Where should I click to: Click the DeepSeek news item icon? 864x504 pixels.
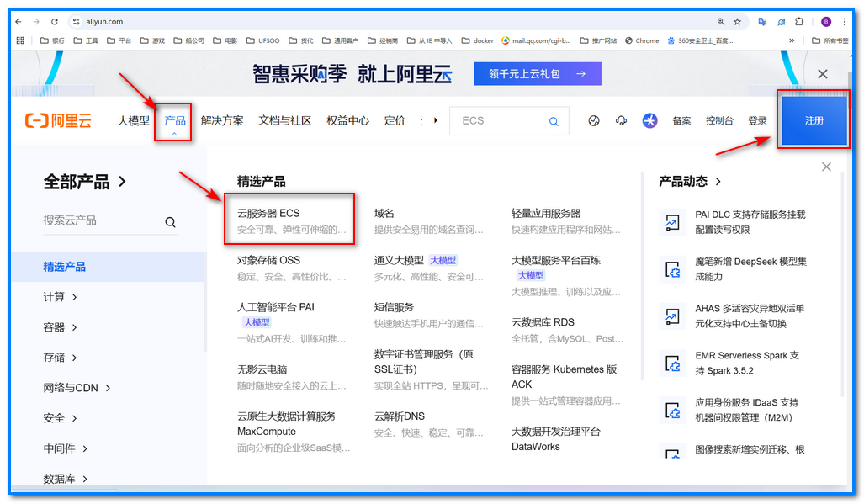point(672,269)
